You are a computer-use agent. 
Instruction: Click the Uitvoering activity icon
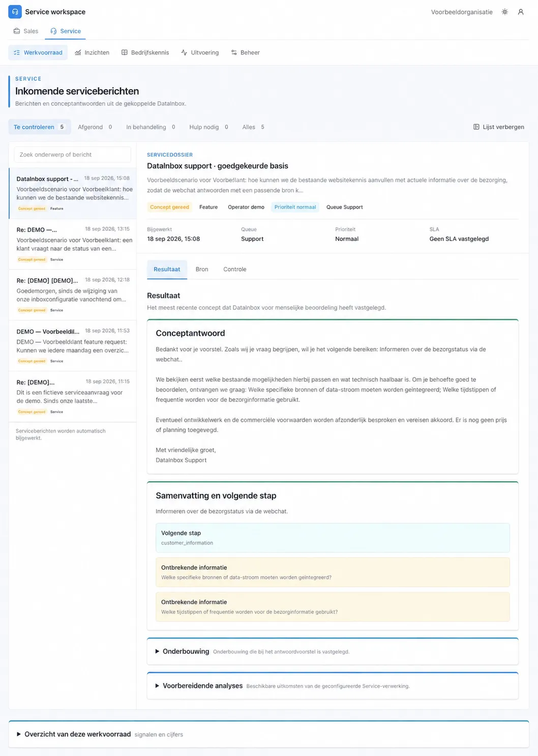click(184, 52)
